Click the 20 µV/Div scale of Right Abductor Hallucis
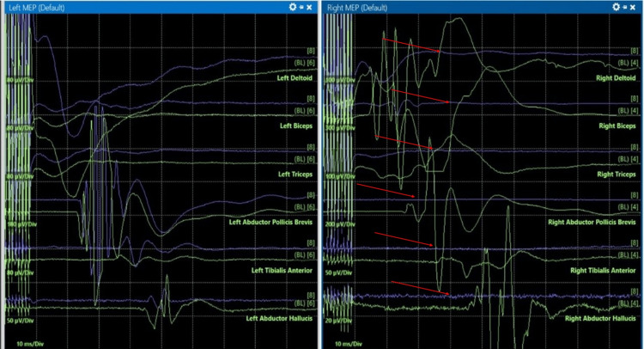The height and width of the screenshot is (349, 644). click(x=338, y=321)
